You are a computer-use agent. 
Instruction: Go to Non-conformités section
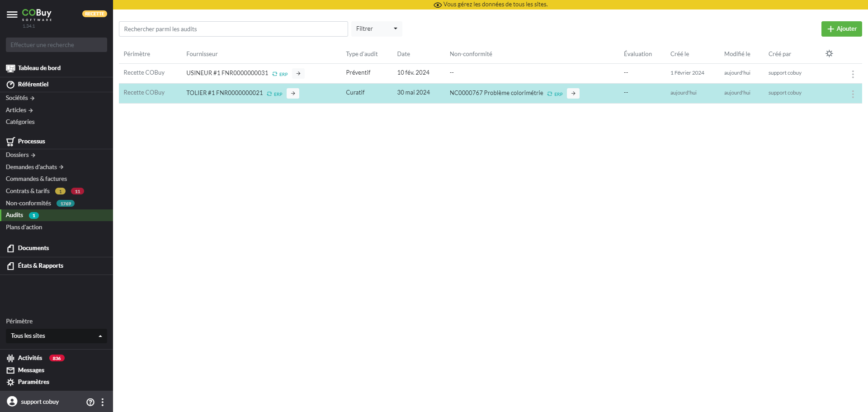click(28, 204)
